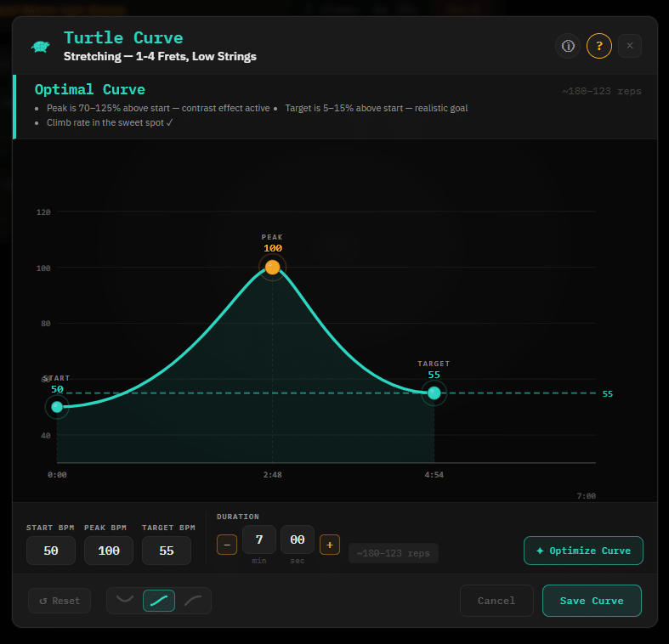Screen dimensions: 669x644
Task: Click the ~180–123 reps text in header
Action: click(x=602, y=91)
